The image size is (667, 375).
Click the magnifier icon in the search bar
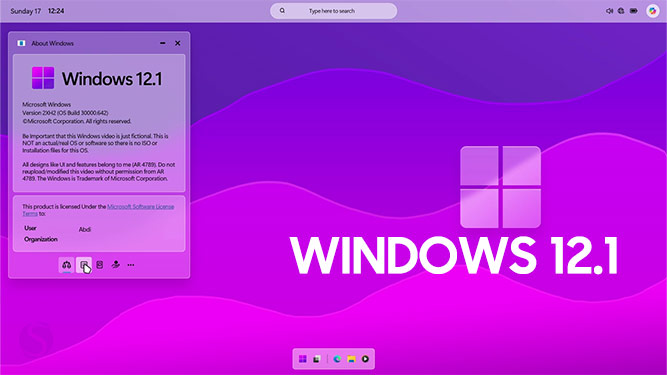pyautogui.click(x=282, y=11)
